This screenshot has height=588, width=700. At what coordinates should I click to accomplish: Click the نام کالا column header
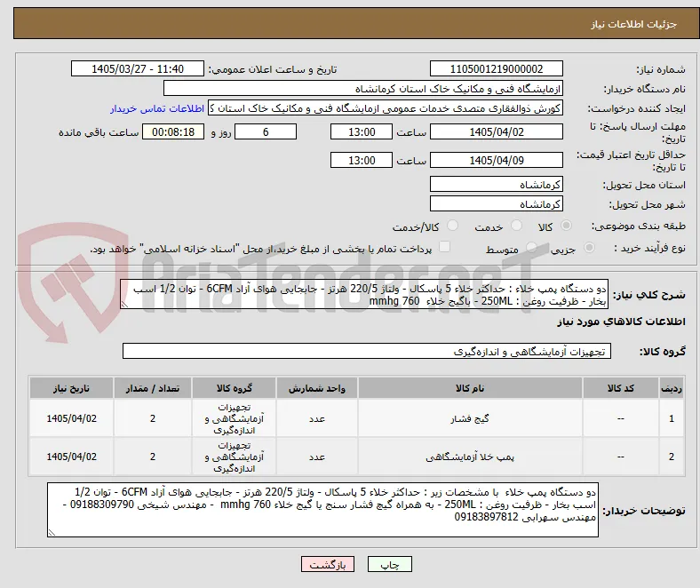coord(470,388)
